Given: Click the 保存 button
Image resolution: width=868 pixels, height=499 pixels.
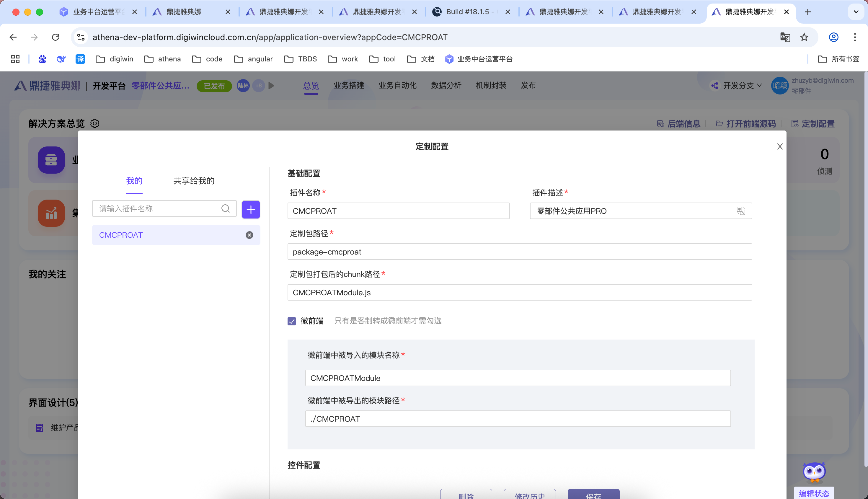Looking at the screenshot, I should pos(593,494).
